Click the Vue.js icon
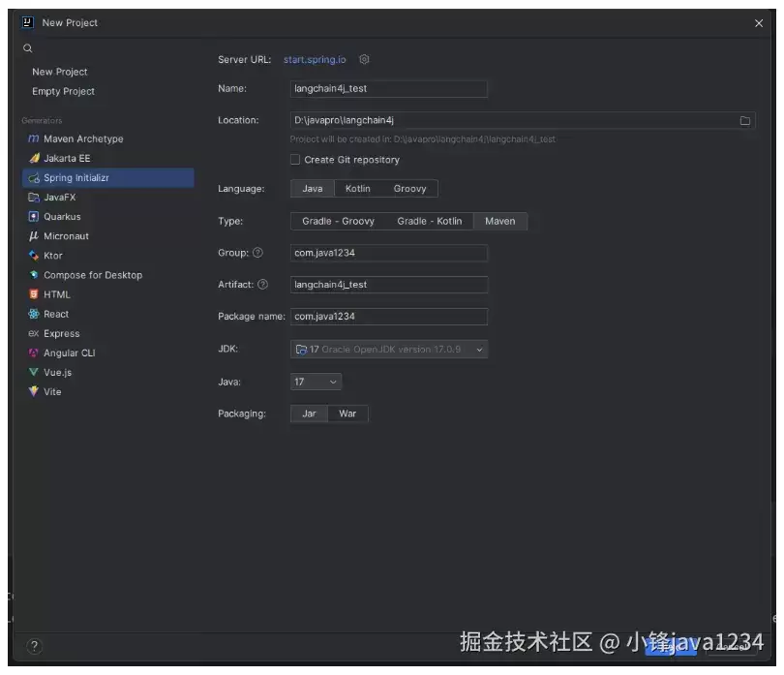Viewport: 784px width, 675px height. pyautogui.click(x=34, y=372)
